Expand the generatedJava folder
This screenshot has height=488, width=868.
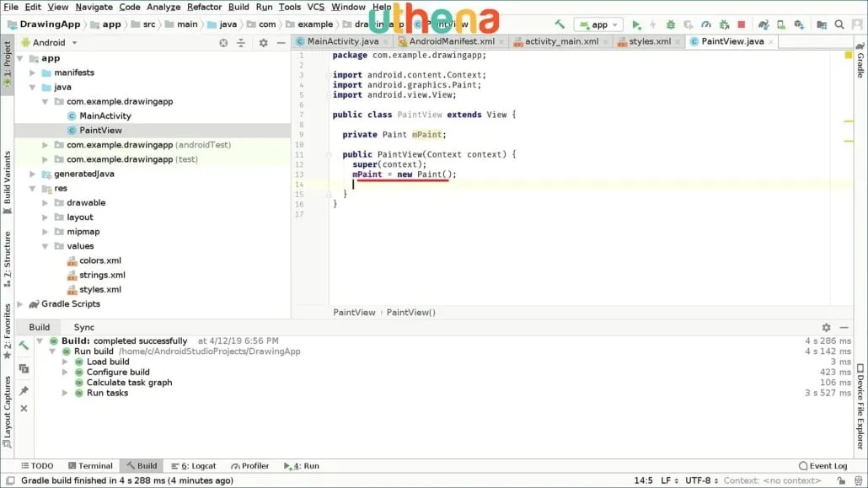(x=33, y=174)
